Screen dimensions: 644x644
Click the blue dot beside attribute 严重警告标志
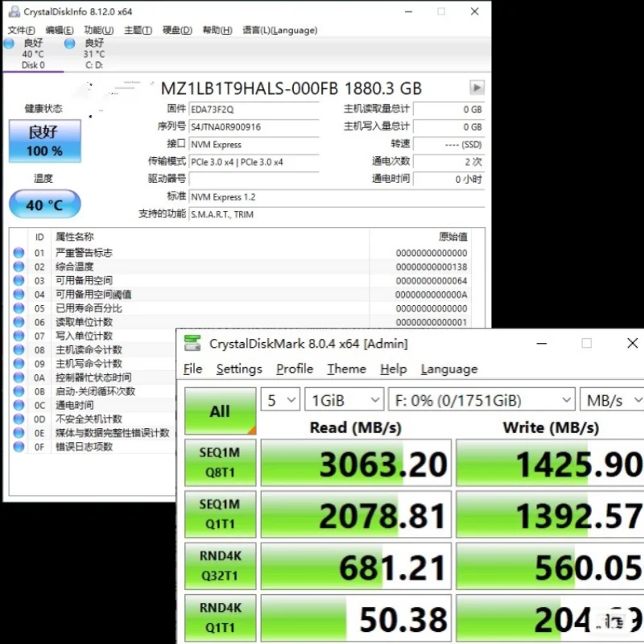(19, 253)
